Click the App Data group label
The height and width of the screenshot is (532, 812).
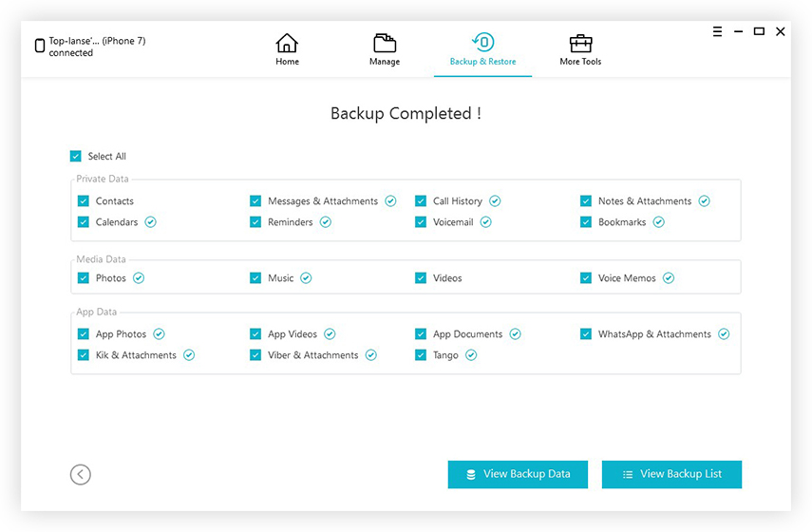(x=96, y=312)
